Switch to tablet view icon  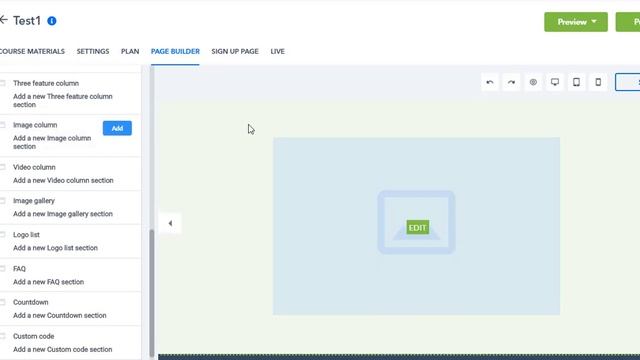click(576, 82)
